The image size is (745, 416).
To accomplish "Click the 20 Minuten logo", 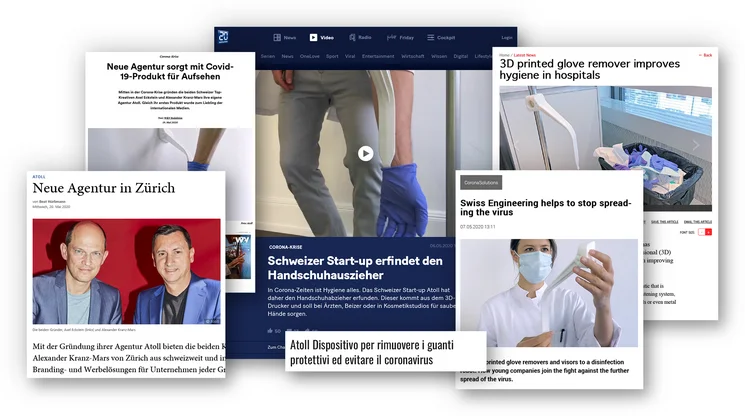I will (224, 38).
